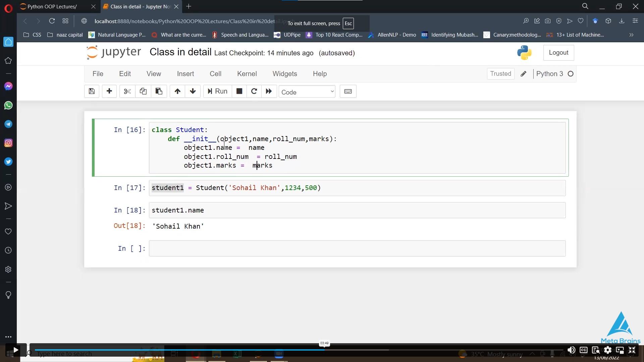Open Telegram in Opera sidebar
This screenshot has width=644, height=362.
(x=8, y=124)
